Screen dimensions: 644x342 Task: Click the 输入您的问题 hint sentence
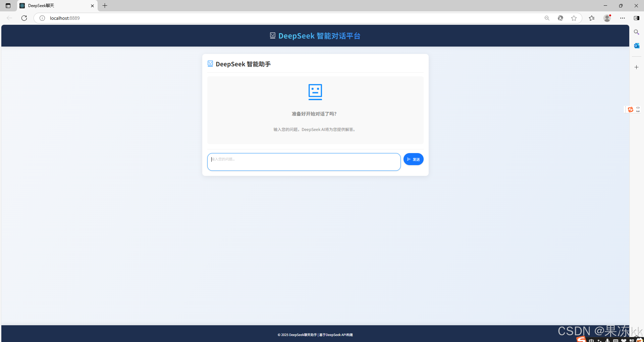(315, 130)
